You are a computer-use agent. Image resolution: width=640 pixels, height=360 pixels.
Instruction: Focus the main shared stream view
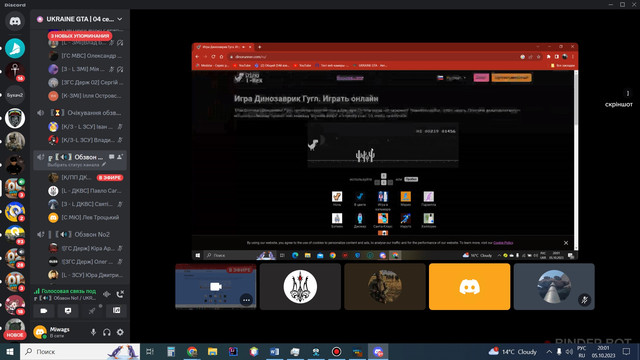pyautogui.click(x=385, y=151)
